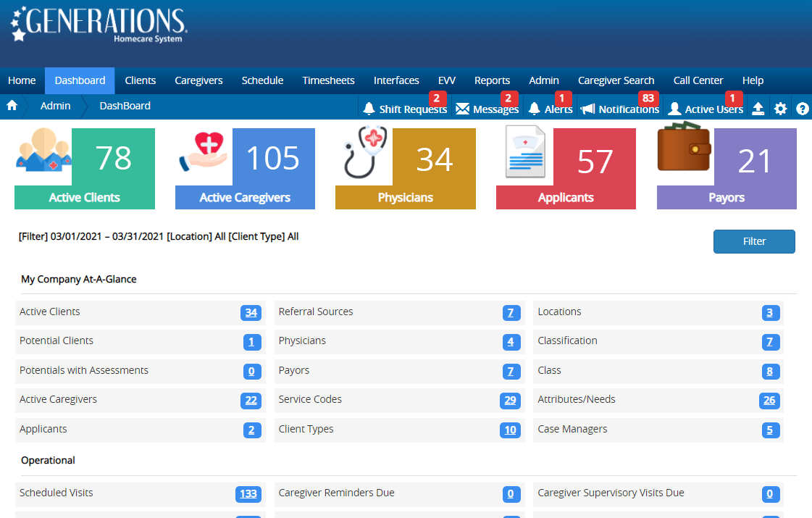
Task: Click the Physicians stethoscope icon
Action: [x=364, y=151]
